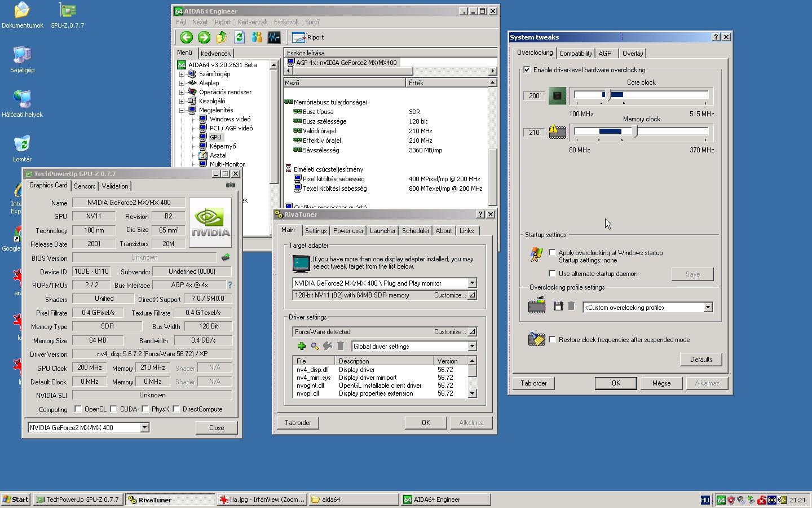Switch to Compatibility tab in System tweaks
812x508 pixels.
click(x=576, y=54)
